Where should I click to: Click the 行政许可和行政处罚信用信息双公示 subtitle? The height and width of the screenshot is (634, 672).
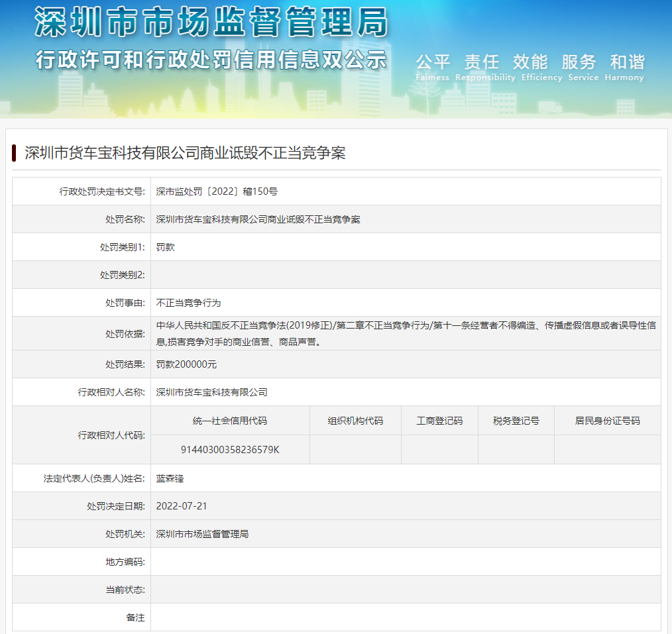click(211, 60)
